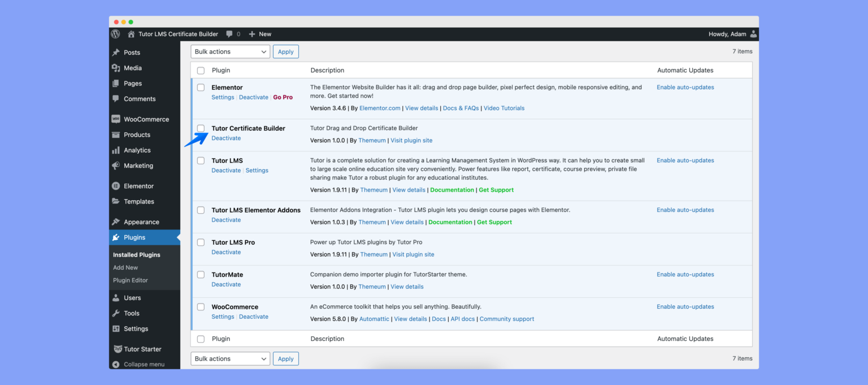Click the WooCommerce icon in sidebar
This screenshot has height=385, width=868.
tap(116, 119)
